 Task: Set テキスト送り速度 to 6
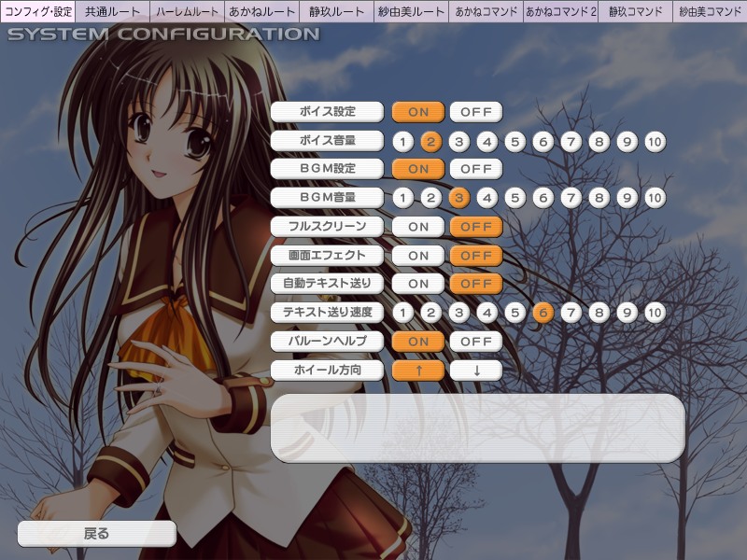click(543, 313)
